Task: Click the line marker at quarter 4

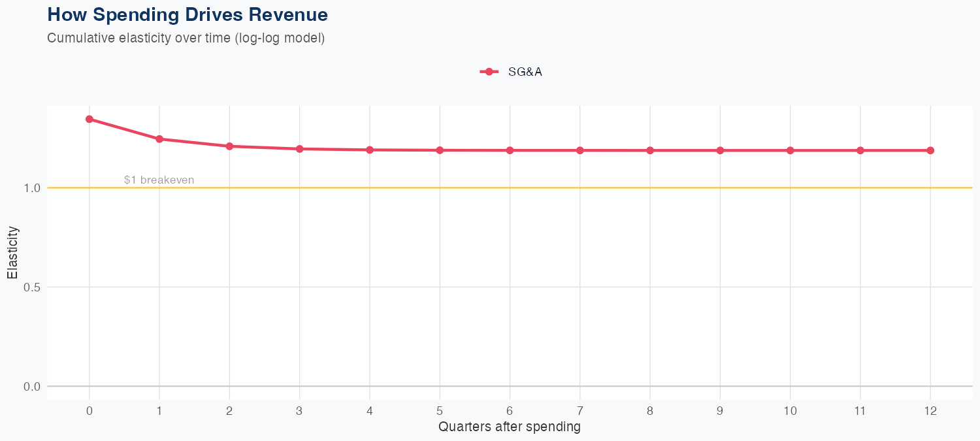Action: click(370, 150)
